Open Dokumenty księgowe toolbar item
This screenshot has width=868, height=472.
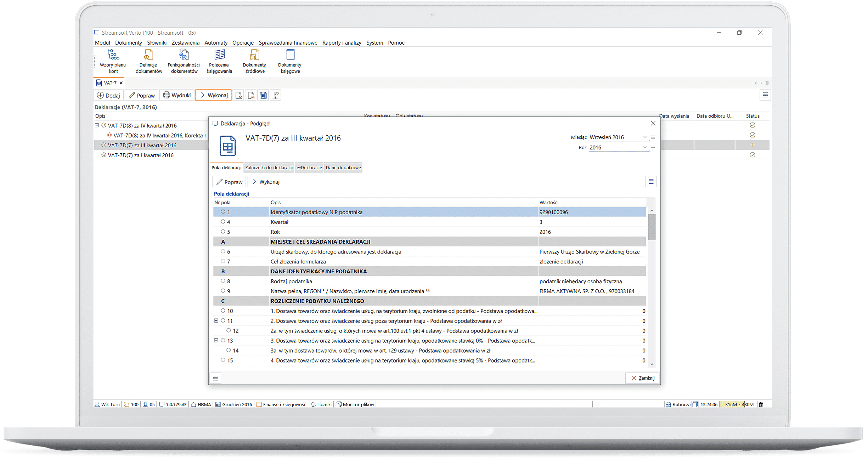[x=290, y=61]
